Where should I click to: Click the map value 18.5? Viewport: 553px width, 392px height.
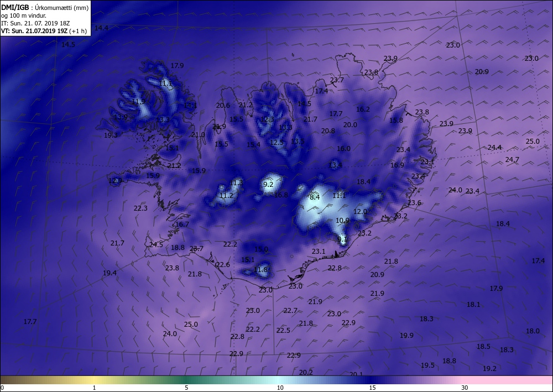tap(483, 347)
